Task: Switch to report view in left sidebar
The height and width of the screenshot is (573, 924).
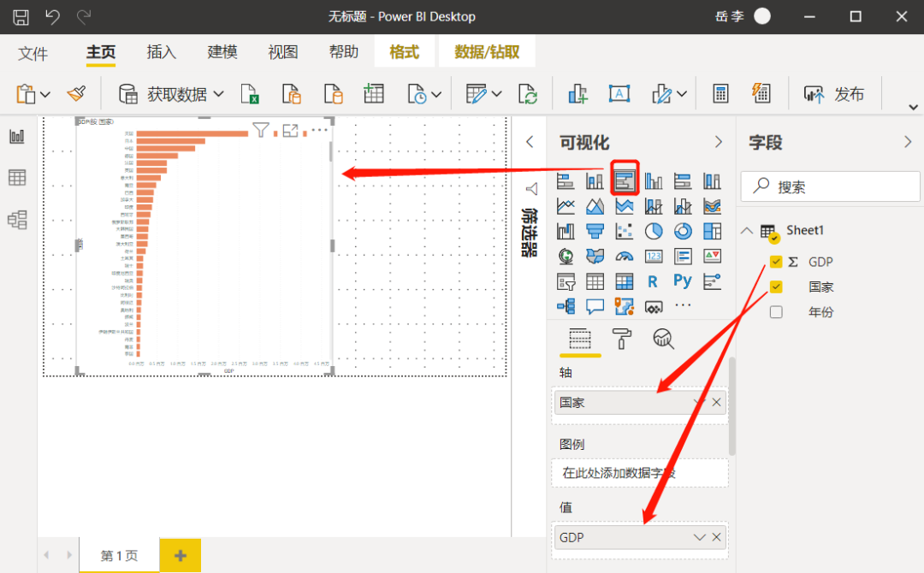Action: (x=17, y=136)
